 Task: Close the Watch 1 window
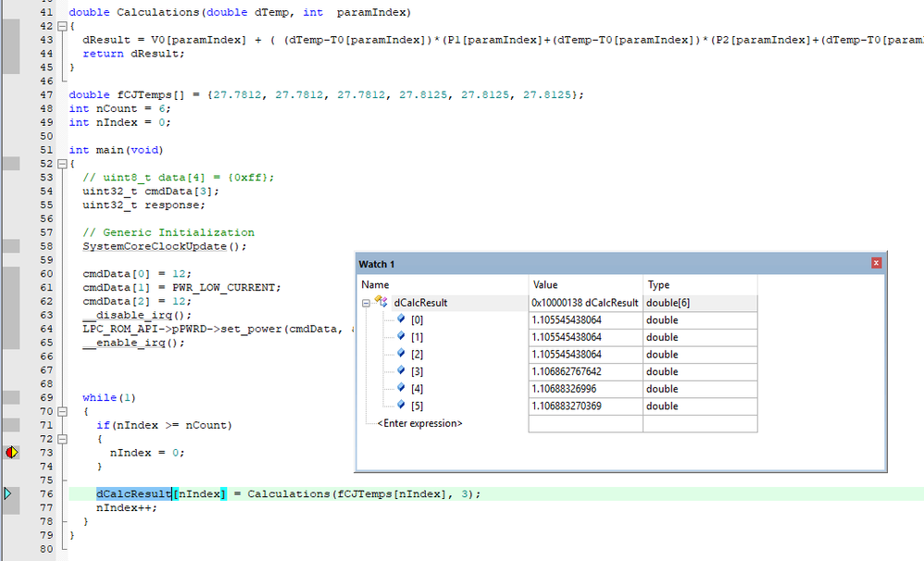click(876, 263)
